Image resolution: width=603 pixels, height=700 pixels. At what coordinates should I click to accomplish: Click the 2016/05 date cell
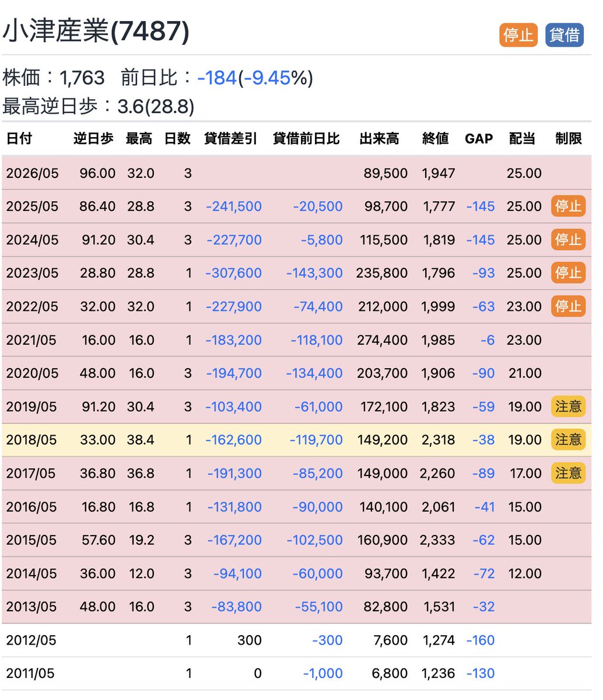point(32,507)
